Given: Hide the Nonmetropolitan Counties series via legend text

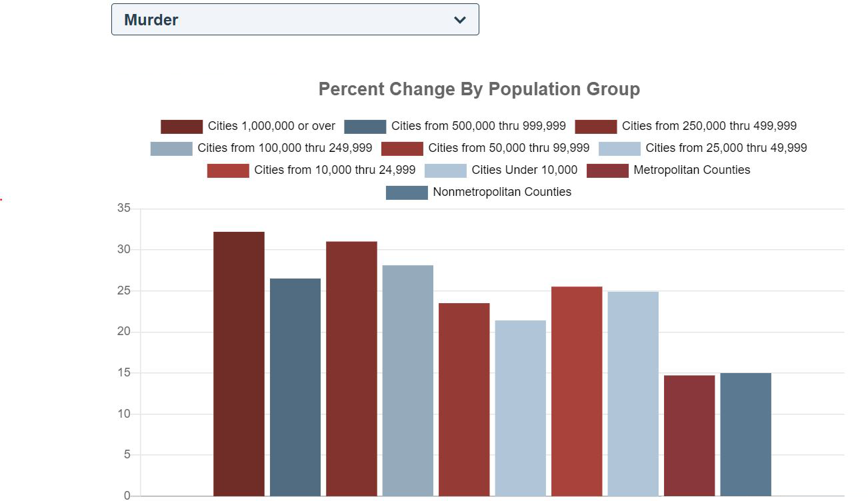Looking at the screenshot, I should point(502,192).
